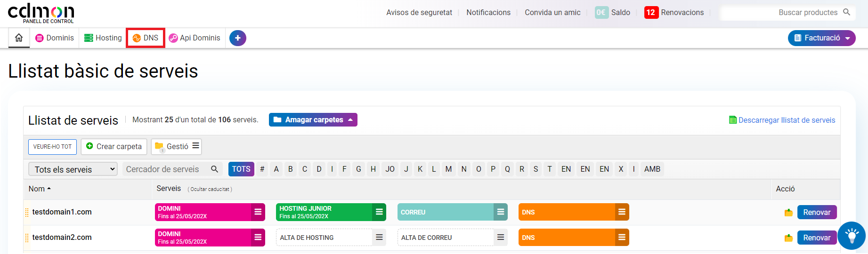Click ALTA DE HOSTING for testdomain2.com

tap(324, 238)
